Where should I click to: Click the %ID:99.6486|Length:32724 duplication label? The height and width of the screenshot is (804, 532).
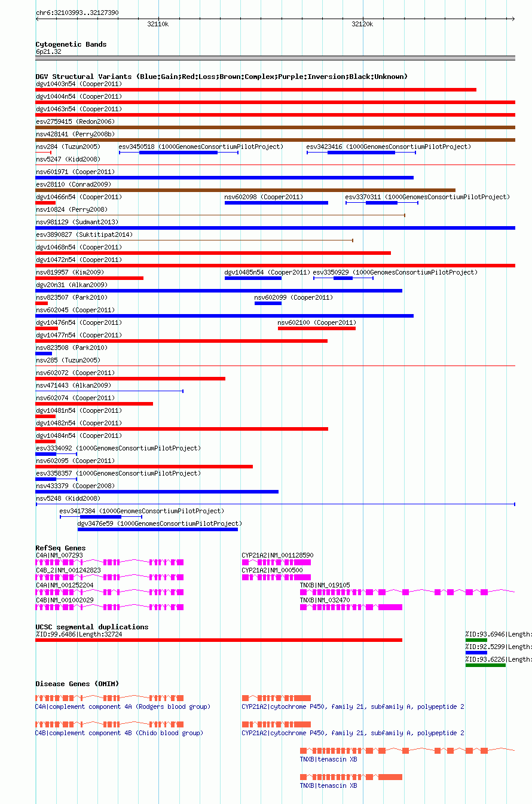coord(79,634)
